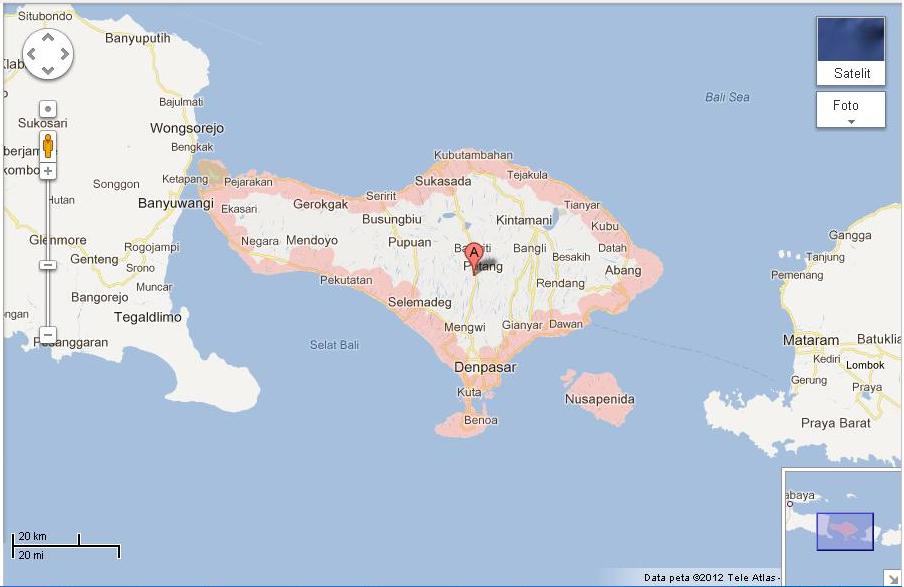
Task: Click the Banyuputih label
Action: (x=138, y=39)
